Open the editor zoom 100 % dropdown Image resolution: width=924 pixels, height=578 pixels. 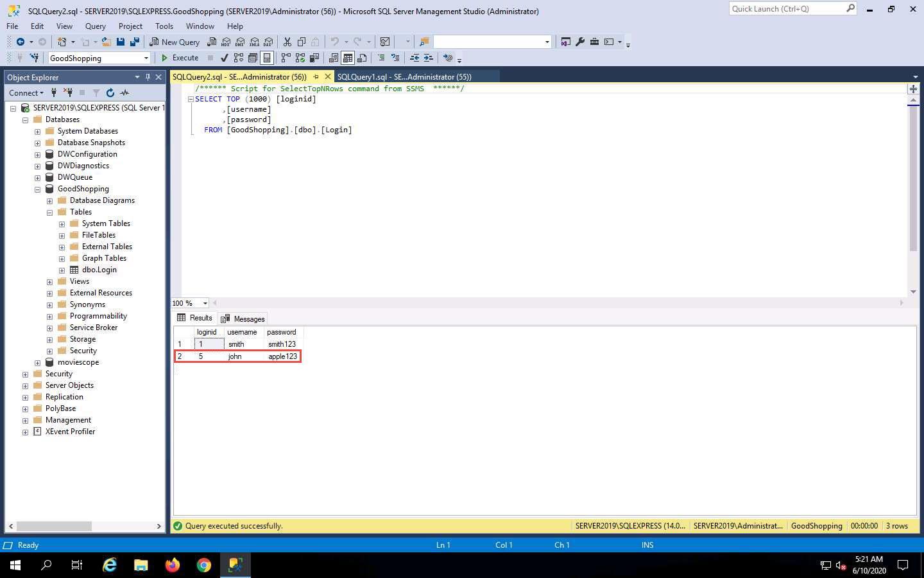coord(205,303)
